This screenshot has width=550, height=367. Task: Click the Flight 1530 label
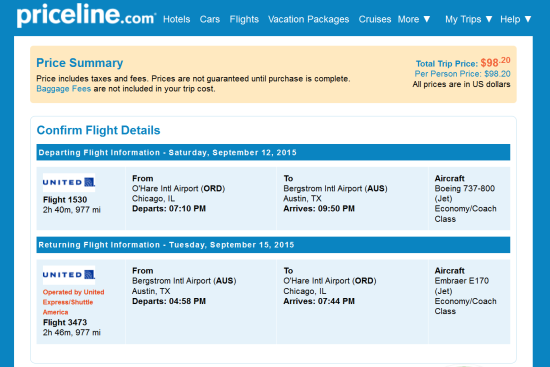click(x=65, y=200)
